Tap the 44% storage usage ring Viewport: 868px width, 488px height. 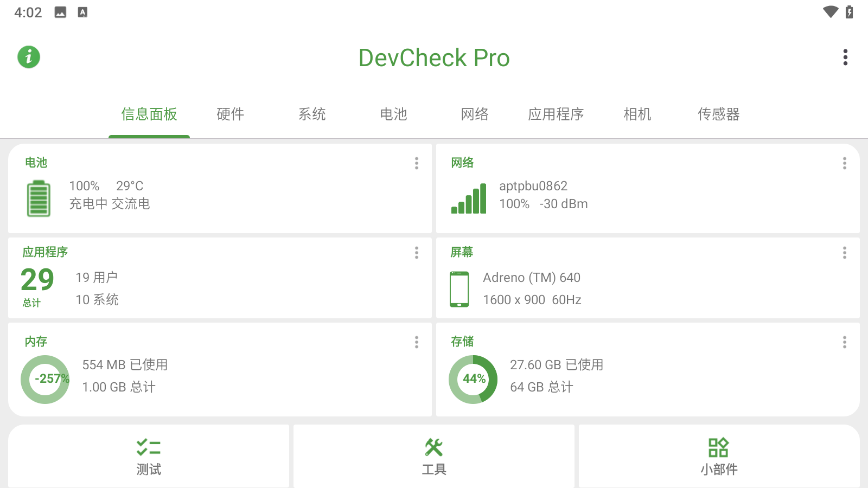tap(473, 379)
